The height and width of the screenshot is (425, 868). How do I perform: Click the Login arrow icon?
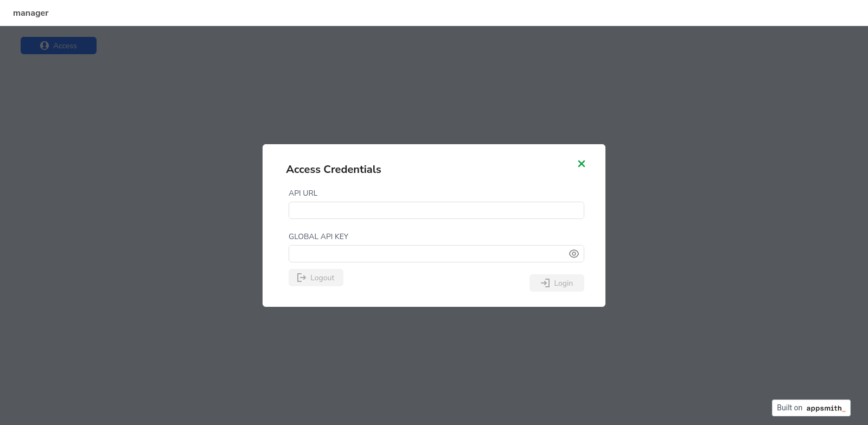545,283
